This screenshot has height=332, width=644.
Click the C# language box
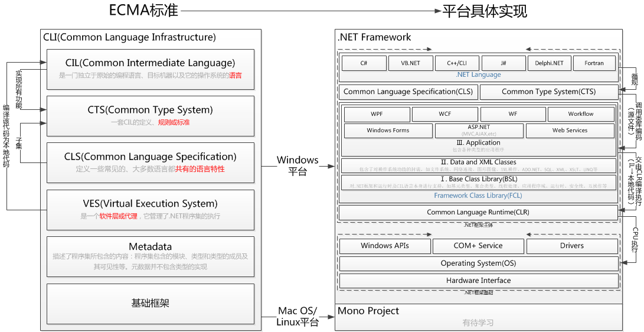click(364, 63)
